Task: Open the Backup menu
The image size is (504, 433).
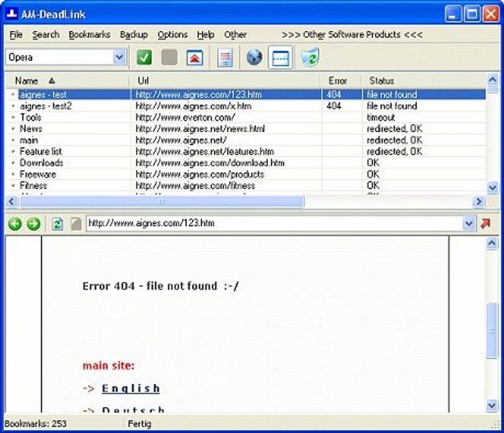Action: (x=134, y=34)
